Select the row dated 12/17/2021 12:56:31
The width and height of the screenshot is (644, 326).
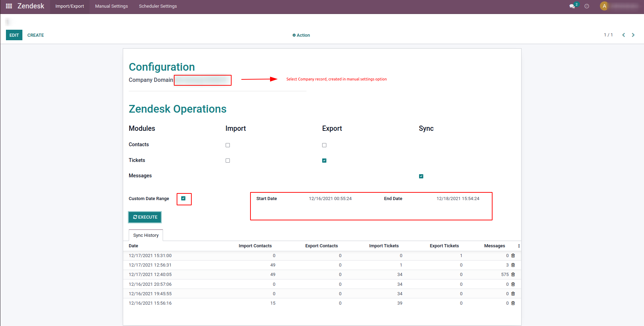pyautogui.click(x=322, y=265)
